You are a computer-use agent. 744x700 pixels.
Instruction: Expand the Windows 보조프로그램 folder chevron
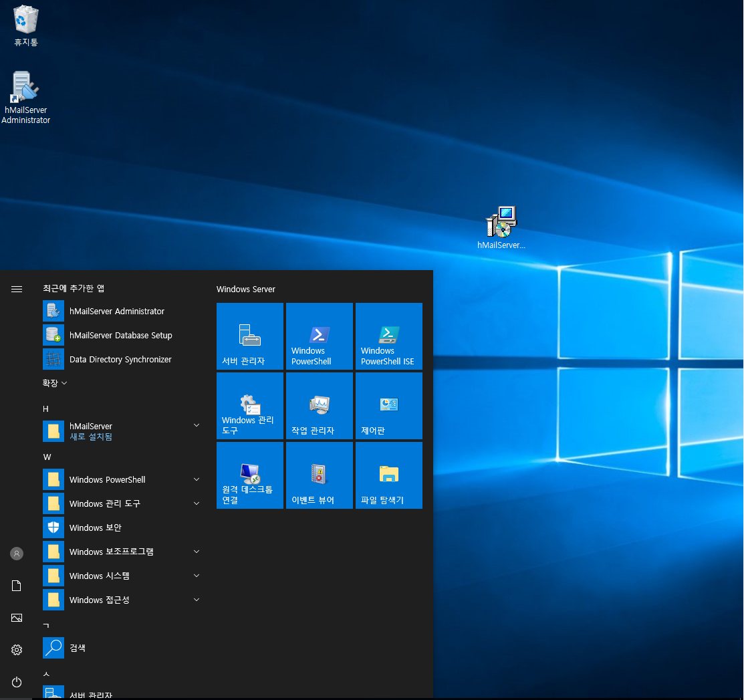197,552
